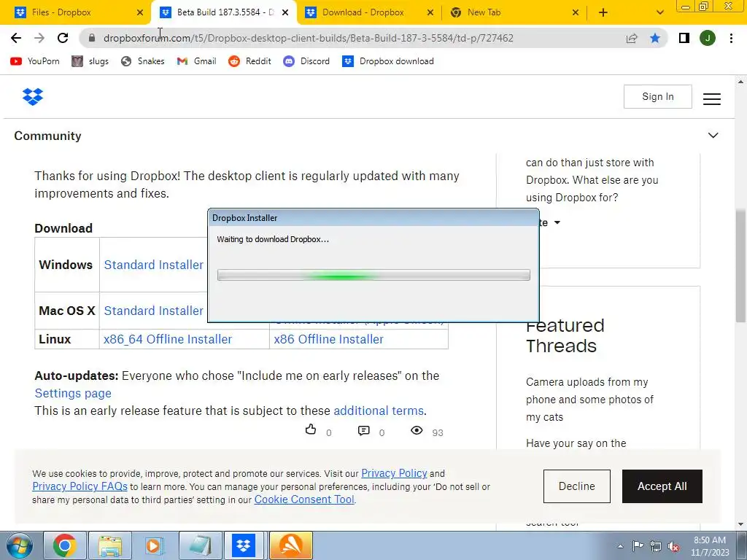747x560 pixels.
Task: Open the media player taskbar icon
Action: click(155, 545)
